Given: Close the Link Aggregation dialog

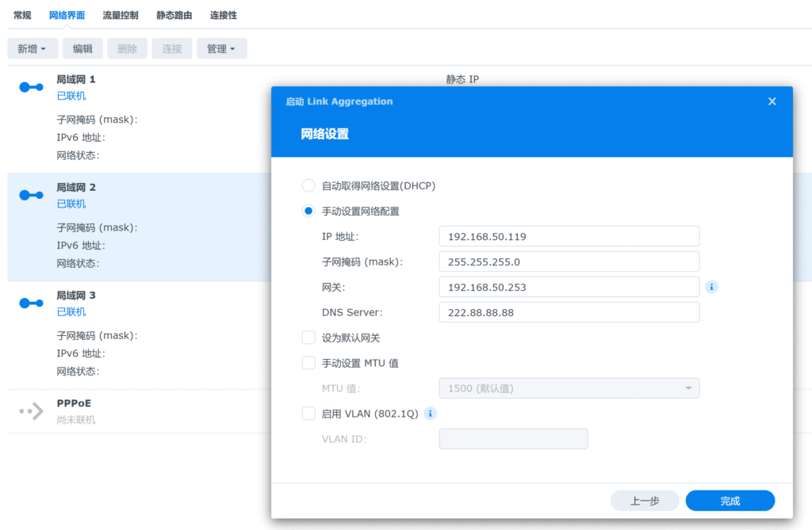Looking at the screenshot, I should tap(772, 101).
